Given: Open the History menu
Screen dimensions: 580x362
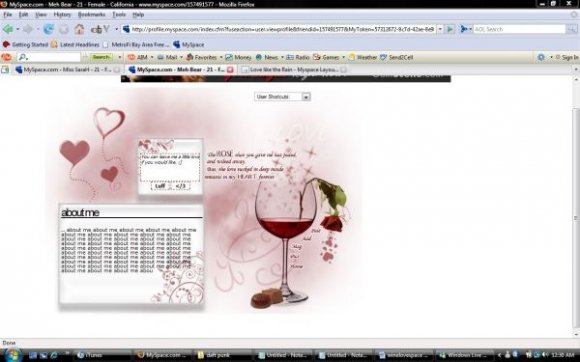Looking at the screenshot, I should pos(62,15).
